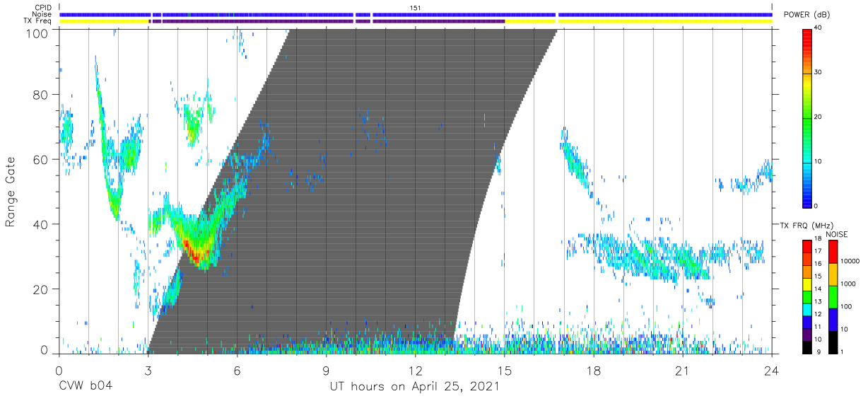Click the 40 tick on the power colorbar
Screen dimensions: 868x401
[x=819, y=28]
